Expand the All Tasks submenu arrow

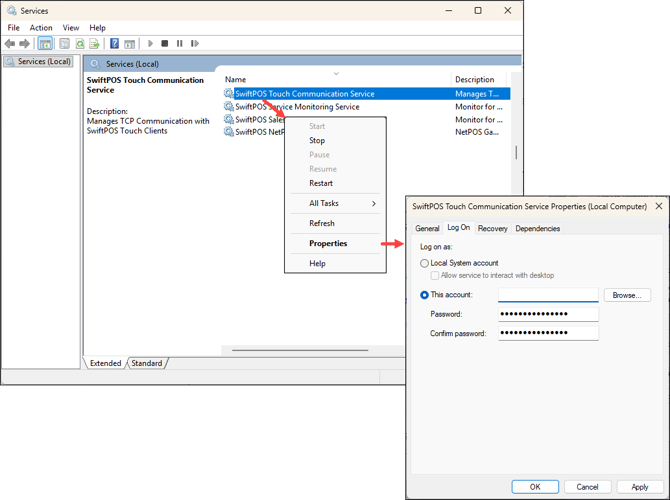pos(374,203)
